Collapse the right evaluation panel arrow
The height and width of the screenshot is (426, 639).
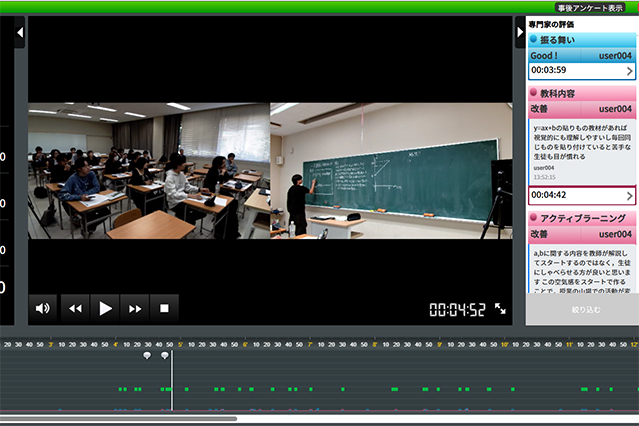[x=519, y=33]
